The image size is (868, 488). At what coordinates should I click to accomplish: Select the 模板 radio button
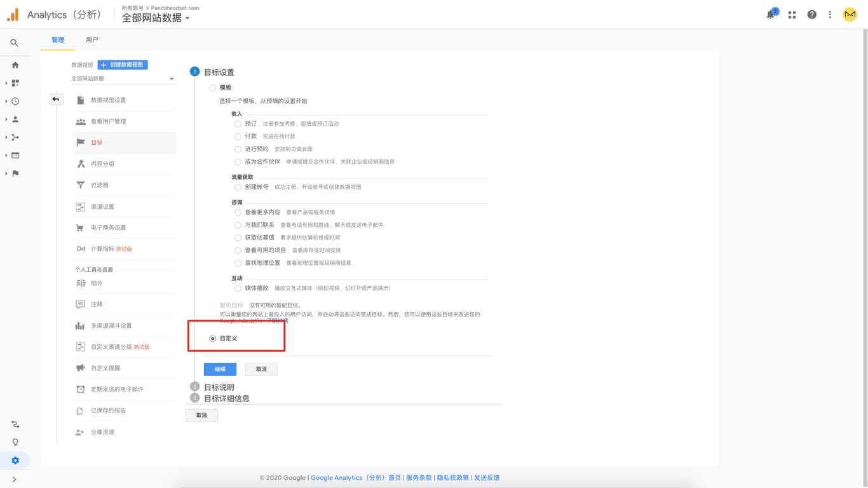[x=213, y=88]
